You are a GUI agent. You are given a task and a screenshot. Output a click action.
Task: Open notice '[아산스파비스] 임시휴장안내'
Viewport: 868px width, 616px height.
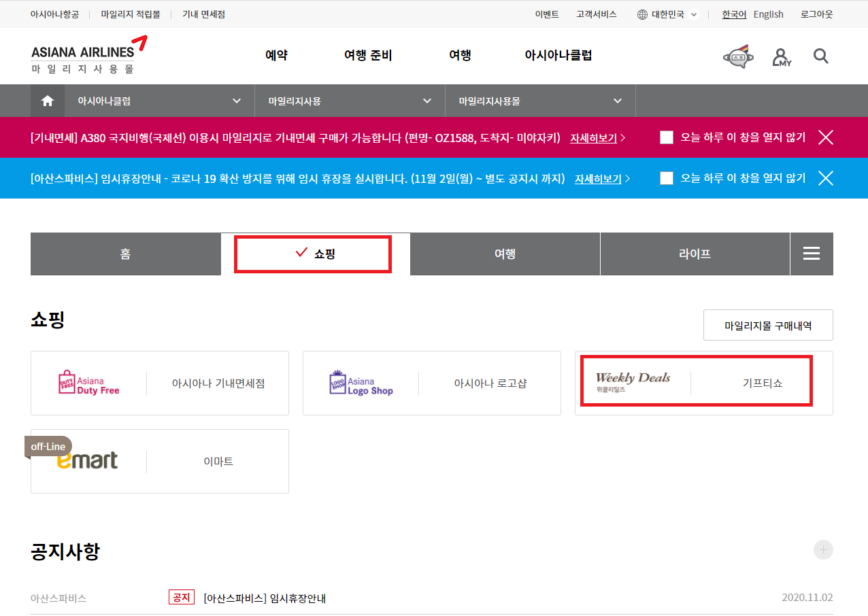[265, 598]
